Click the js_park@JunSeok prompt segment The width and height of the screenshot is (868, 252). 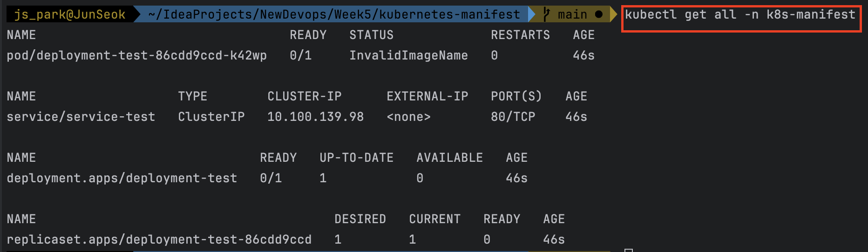[x=70, y=15]
